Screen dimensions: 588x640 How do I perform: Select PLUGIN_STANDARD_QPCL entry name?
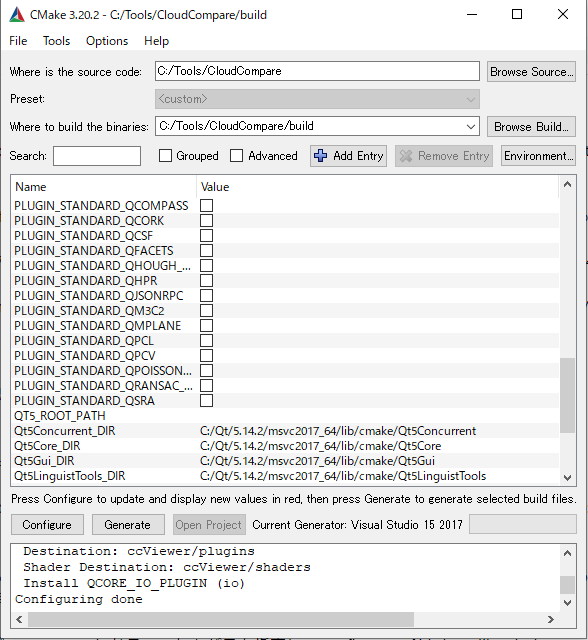(84, 340)
